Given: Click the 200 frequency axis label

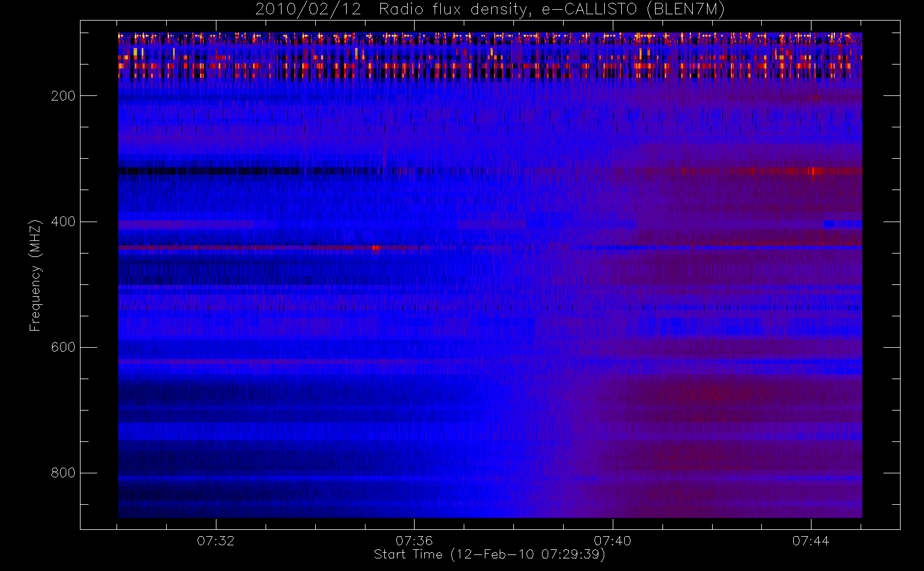Looking at the screenshot, I should click(63, 96).
